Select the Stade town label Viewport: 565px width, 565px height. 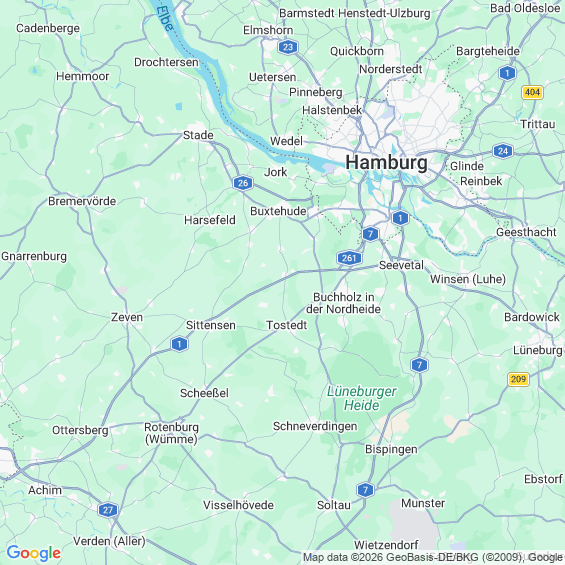198,135
